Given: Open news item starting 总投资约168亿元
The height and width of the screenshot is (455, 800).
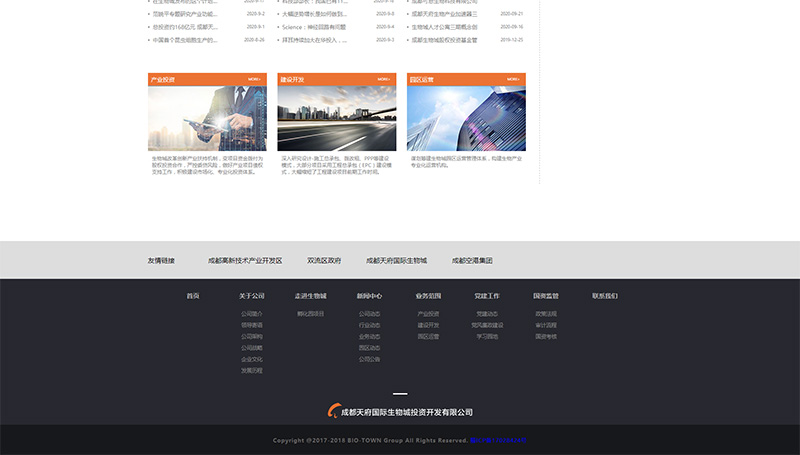Looking at the screenshot, I should coord(185,27).
